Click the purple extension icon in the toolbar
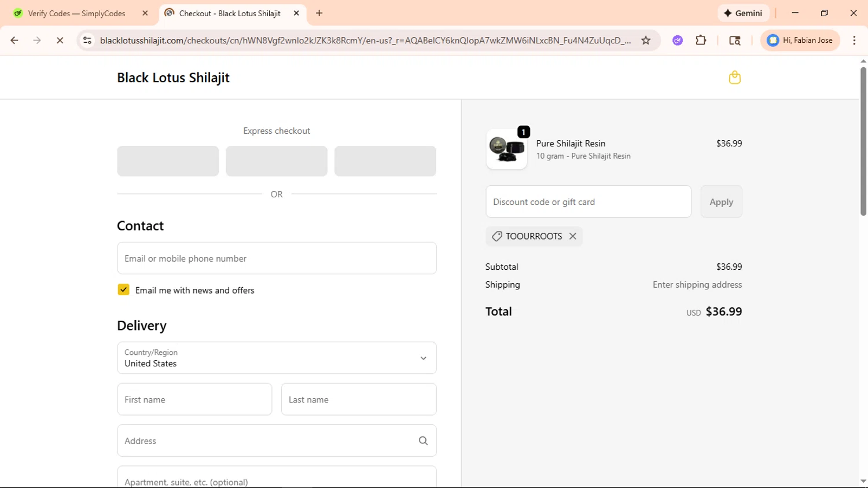868x488 pixels. (x=678, y=41)
